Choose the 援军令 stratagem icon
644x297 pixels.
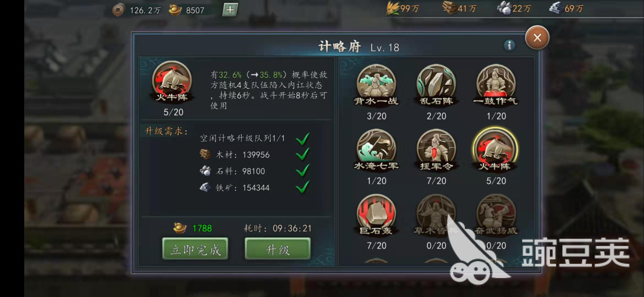pos(436,149)
